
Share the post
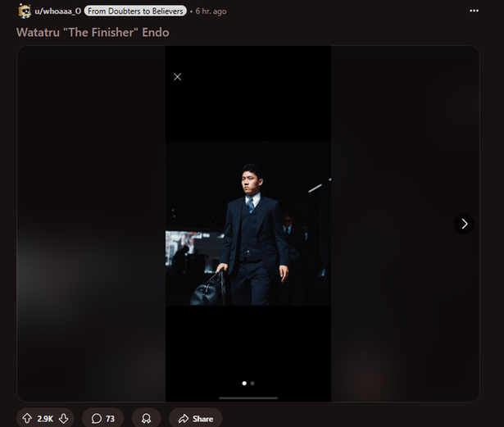click(x=196, y=419)
